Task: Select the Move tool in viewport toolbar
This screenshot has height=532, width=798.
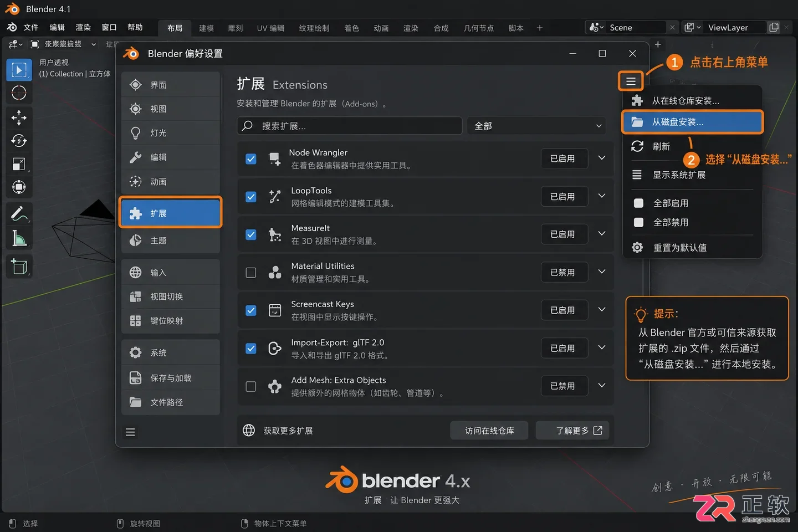Action: (x=19, y=117)
